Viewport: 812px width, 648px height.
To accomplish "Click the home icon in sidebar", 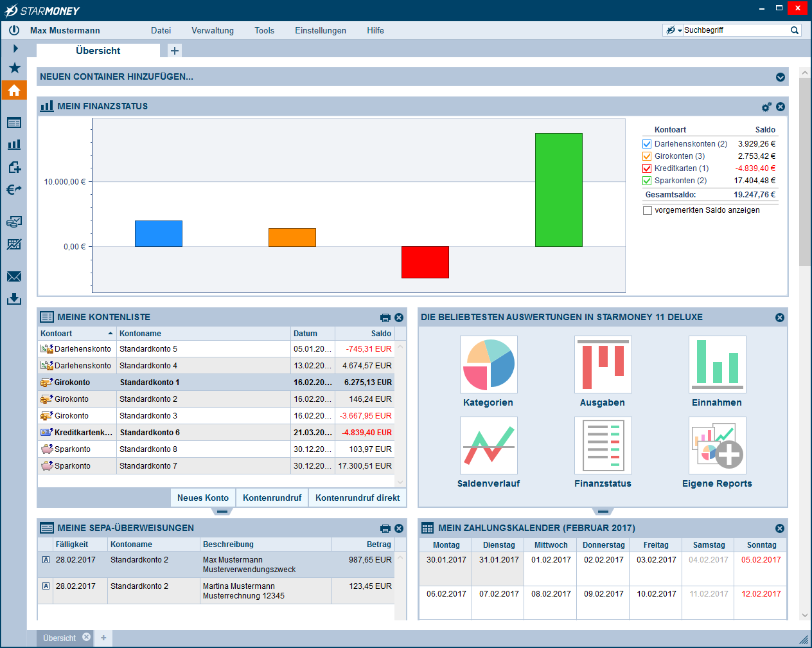I will (x=14, y=91).
